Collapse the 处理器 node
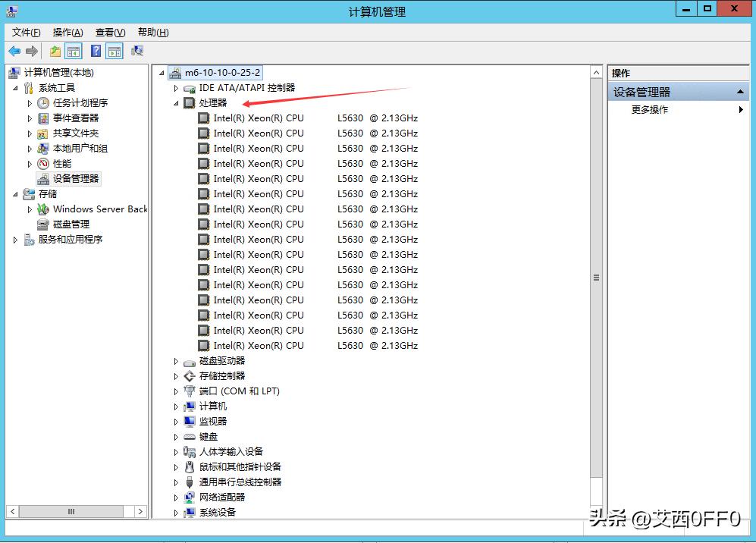 [x=176, y=103]
